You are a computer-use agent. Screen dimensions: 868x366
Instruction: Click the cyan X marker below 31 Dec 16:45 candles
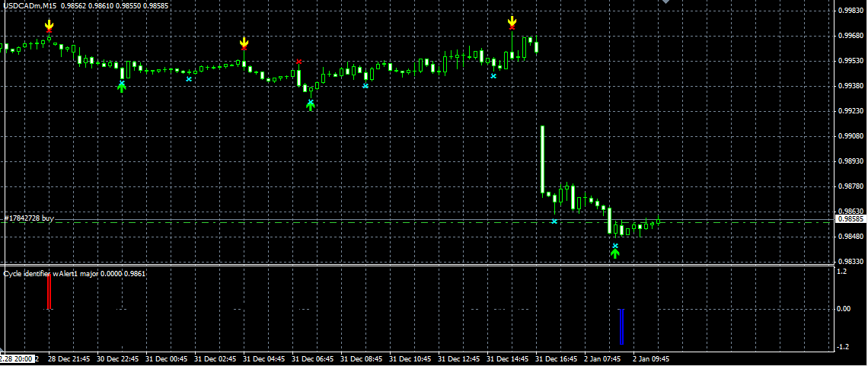[554, 221]
